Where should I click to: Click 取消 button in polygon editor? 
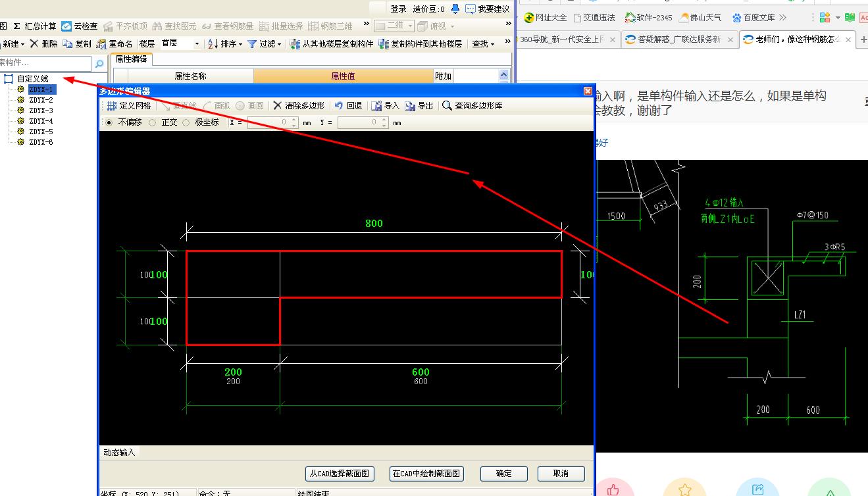561,474
